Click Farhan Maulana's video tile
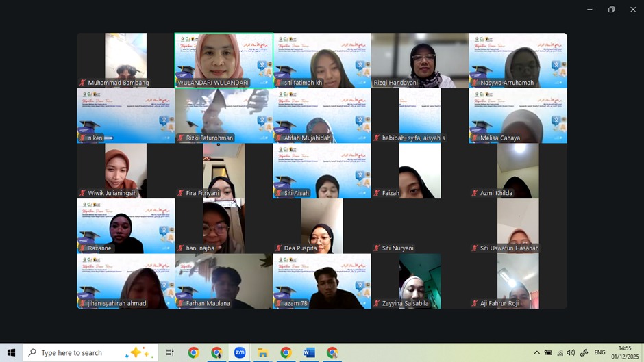The image size is (644, 362). click(224, 281)
